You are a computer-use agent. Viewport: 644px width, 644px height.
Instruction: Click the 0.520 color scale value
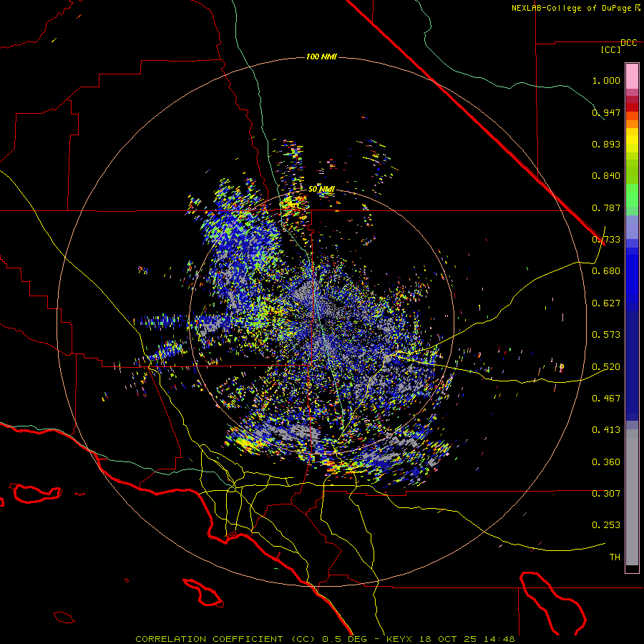606,367
